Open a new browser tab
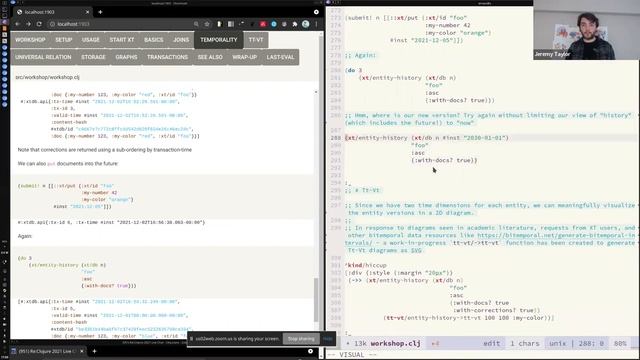This screenshot has width=640, height=360. coord(100,12)
